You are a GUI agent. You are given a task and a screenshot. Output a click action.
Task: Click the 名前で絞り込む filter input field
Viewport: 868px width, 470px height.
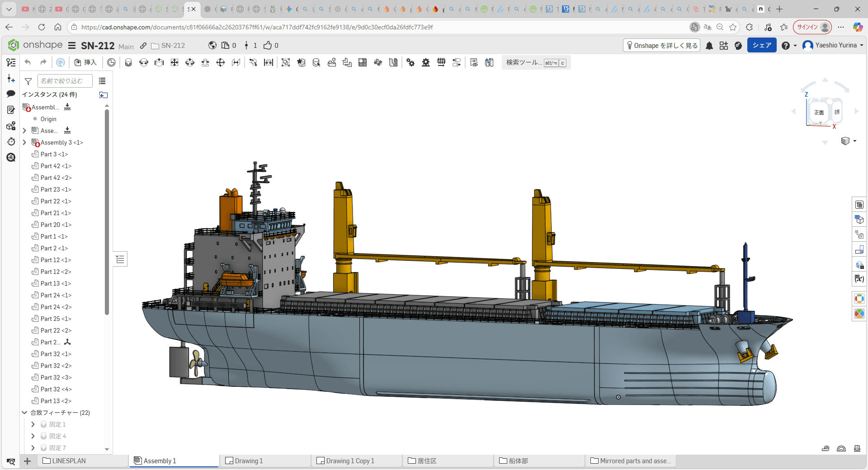pos(65,81)
